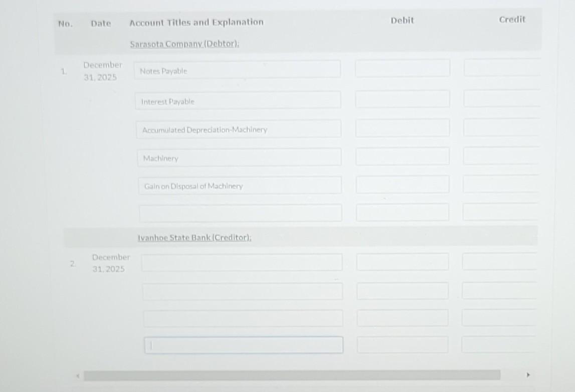Click the Debit field for Notes Payable
This screenshot has width=575, height=392.
(402, 67)
